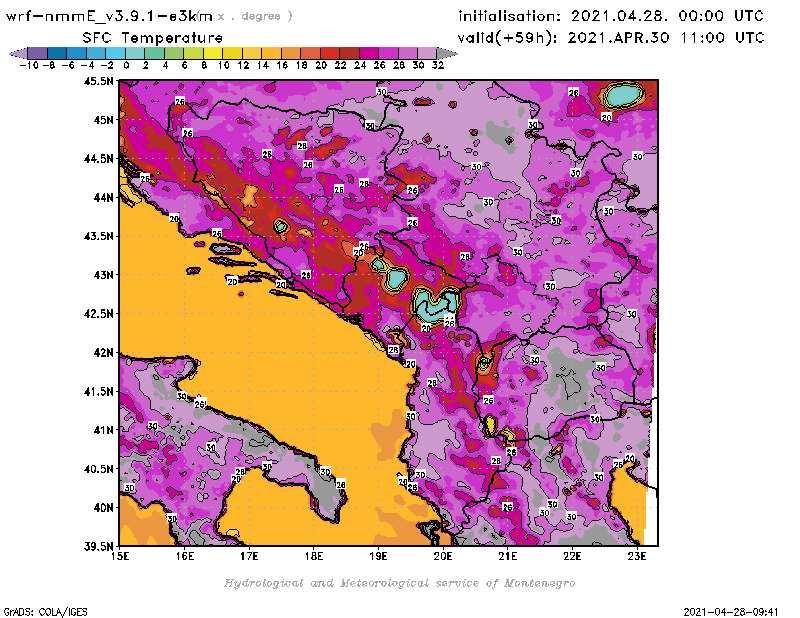Click the '16E' longitude label

pos(185,556)
